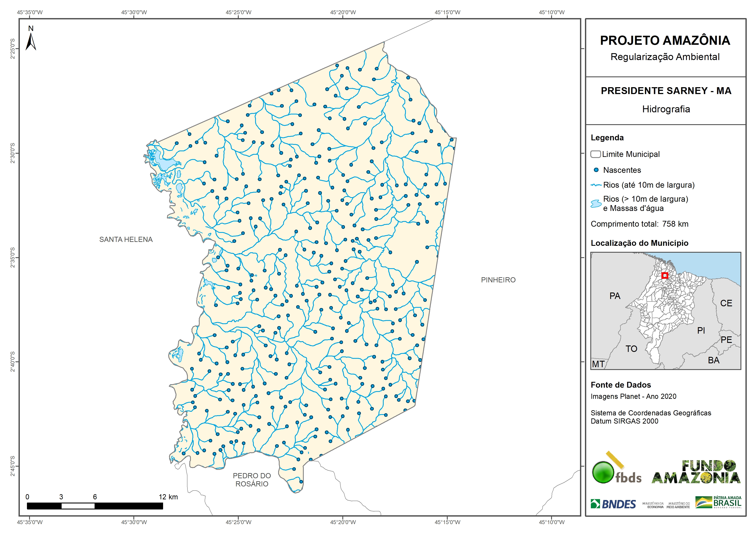Click the narrow rivers line legend symbol
This screenshot has height=534, width=756.
(x=596, y=185)
